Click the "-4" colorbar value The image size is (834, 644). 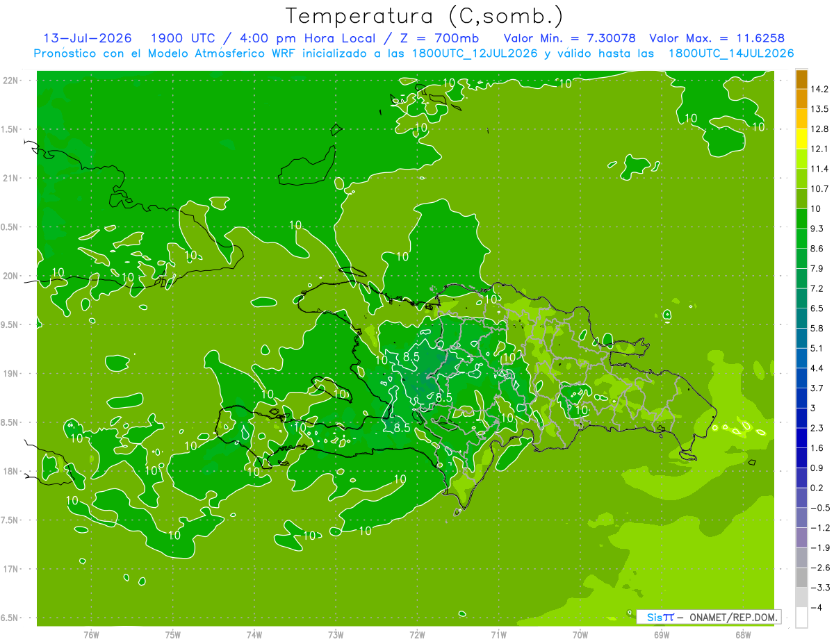(817, 607)
